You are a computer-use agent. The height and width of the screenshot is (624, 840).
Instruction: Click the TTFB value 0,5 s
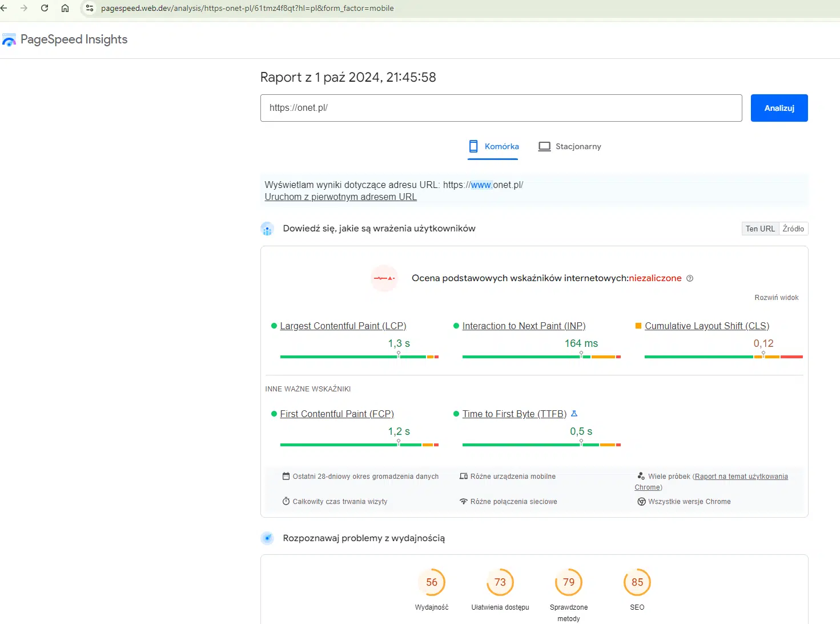(x=581, y=431)
